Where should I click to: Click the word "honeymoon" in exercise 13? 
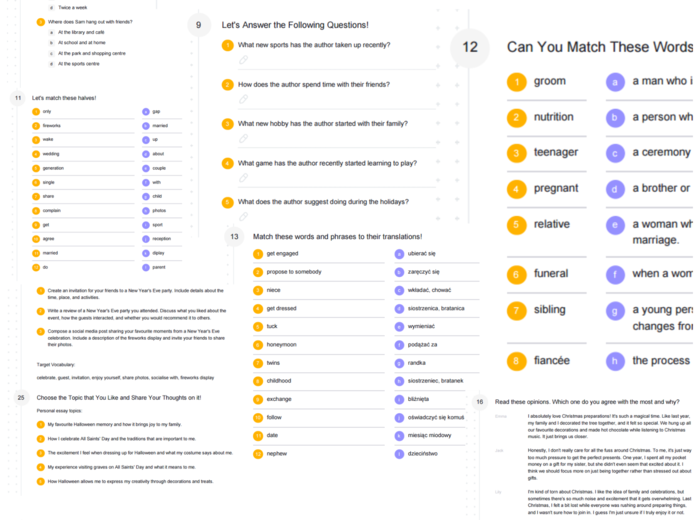coord(282,344)
